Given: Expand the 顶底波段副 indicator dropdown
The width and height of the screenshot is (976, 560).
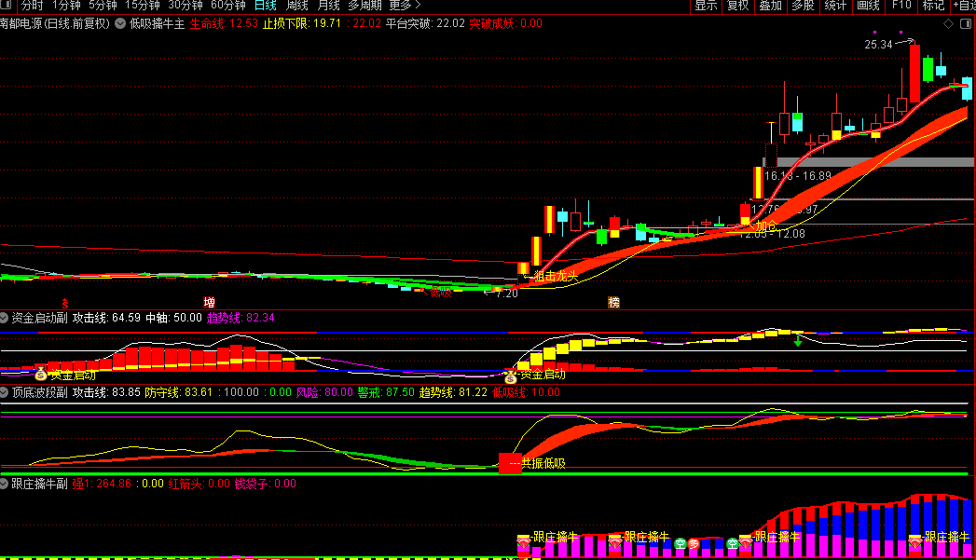Looking at the screenshot, I should (4, 392).
